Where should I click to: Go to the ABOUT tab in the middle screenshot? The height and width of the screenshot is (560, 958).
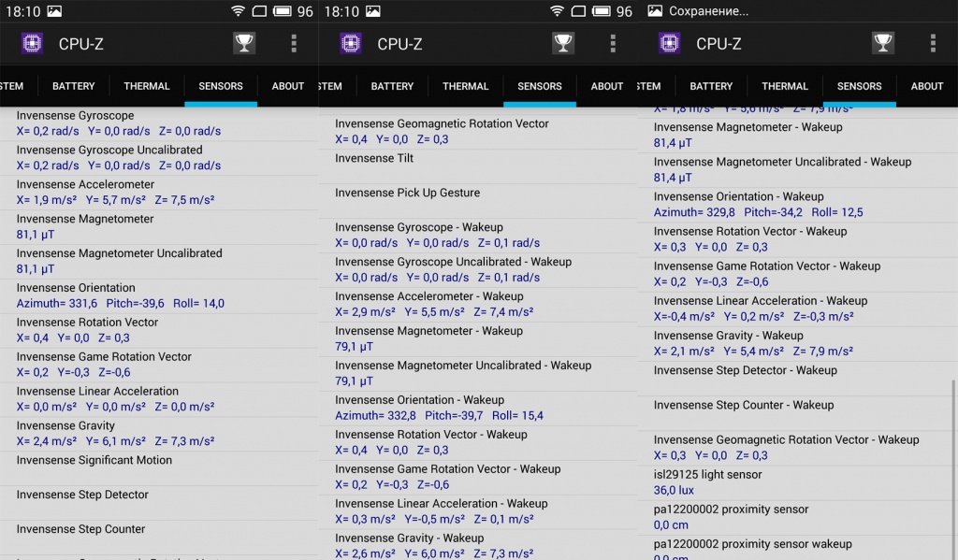click(606, 86)
